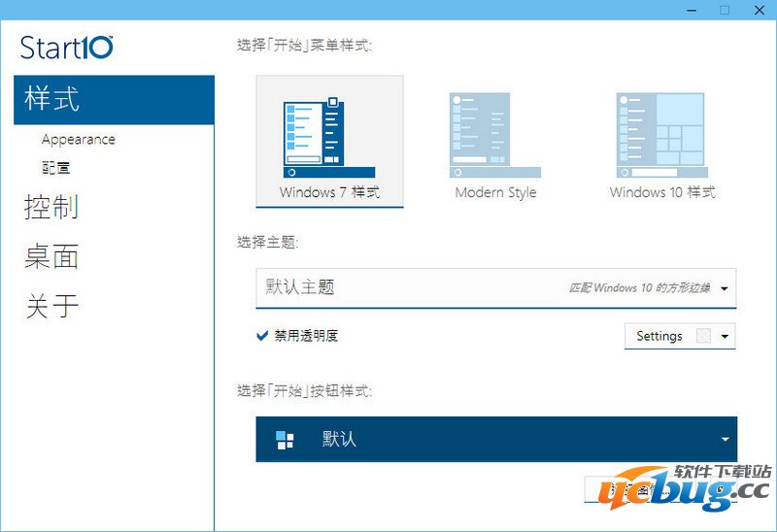Screen dimensions: 777x532
Task: Choose the Modern Style menu icon
Action: (x=494, y=134)
